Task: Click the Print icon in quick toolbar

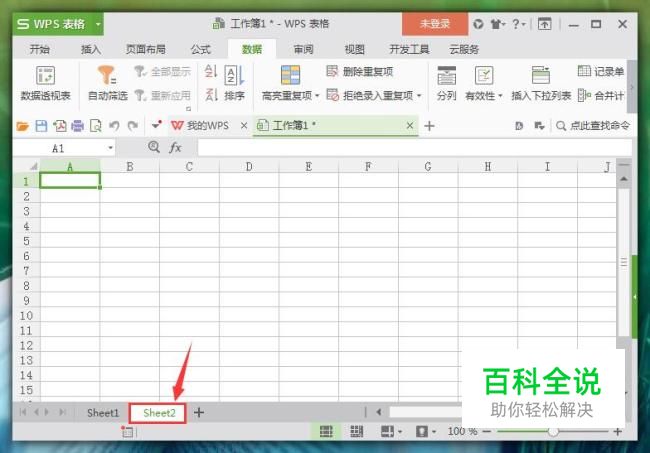Action: pos(78,126)
